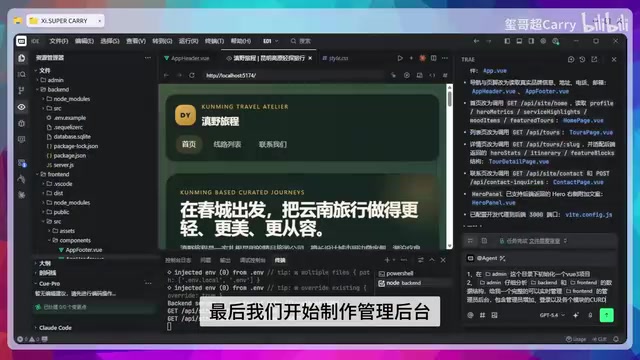The width and height of the screenshot is (640, 360).
Task: Open HomePage.vue link in chat
Action: 583,120
